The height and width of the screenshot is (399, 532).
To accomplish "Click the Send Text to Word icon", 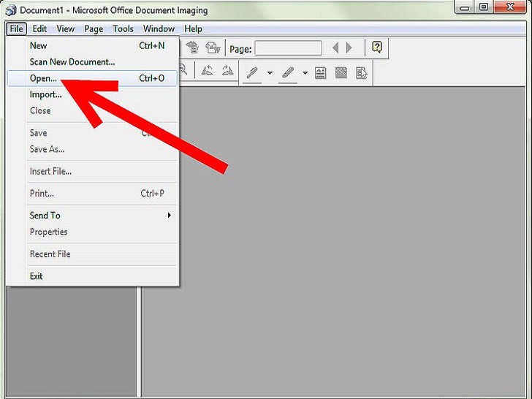I will [x=213, y=47].
